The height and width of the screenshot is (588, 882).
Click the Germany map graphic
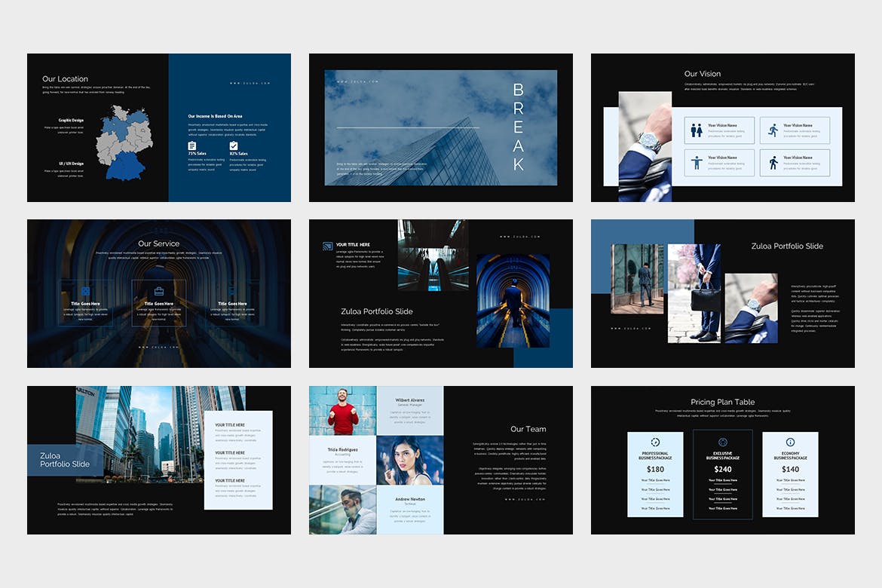point(123,142)
